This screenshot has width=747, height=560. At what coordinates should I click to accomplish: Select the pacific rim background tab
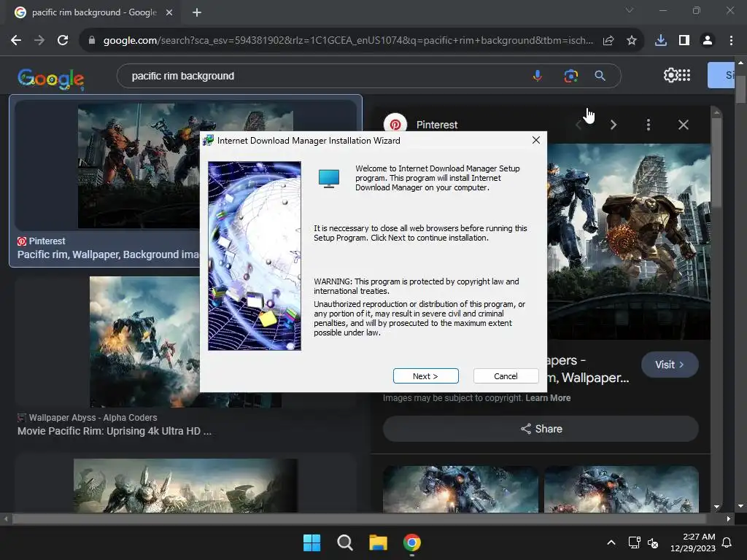click(94, 12)
